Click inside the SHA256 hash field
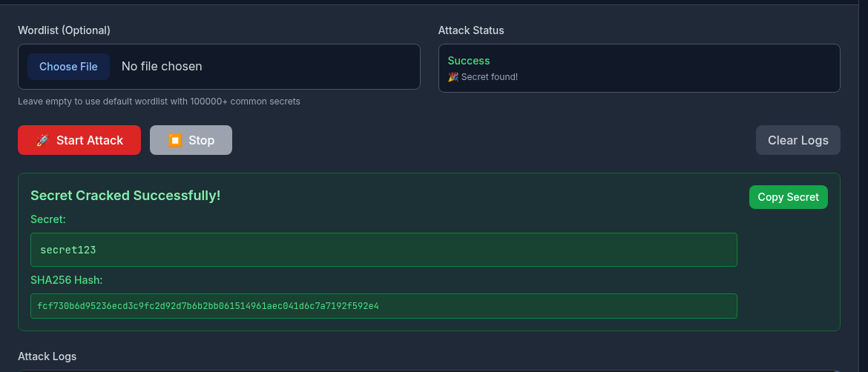 384,305
